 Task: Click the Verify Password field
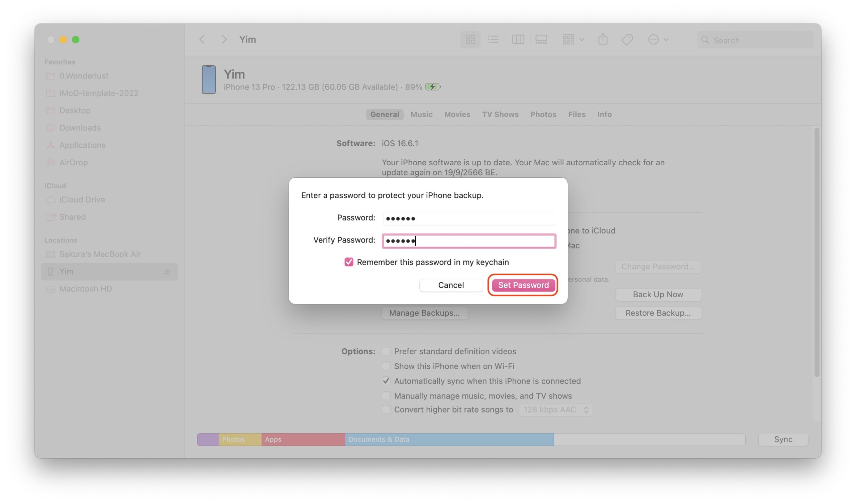[469, 241]
